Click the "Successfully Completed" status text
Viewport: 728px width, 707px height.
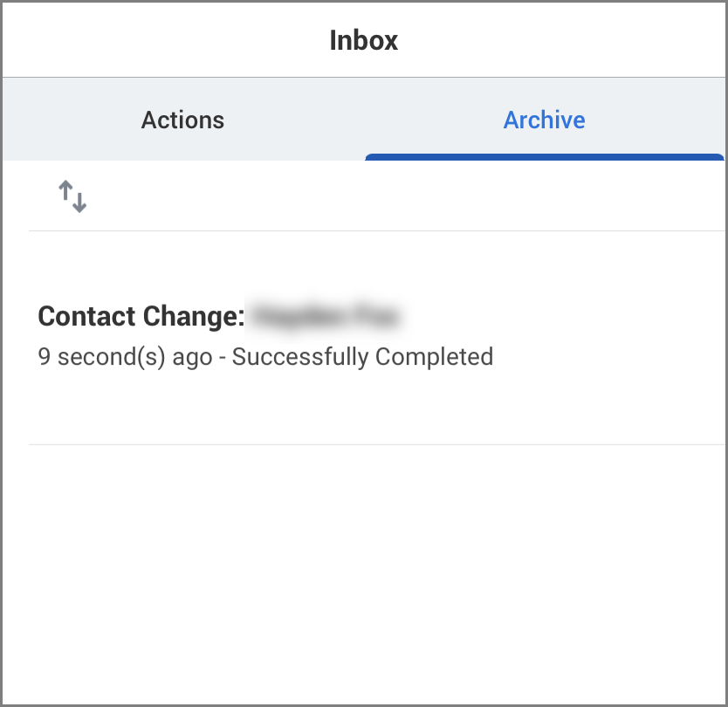point(362,356)
